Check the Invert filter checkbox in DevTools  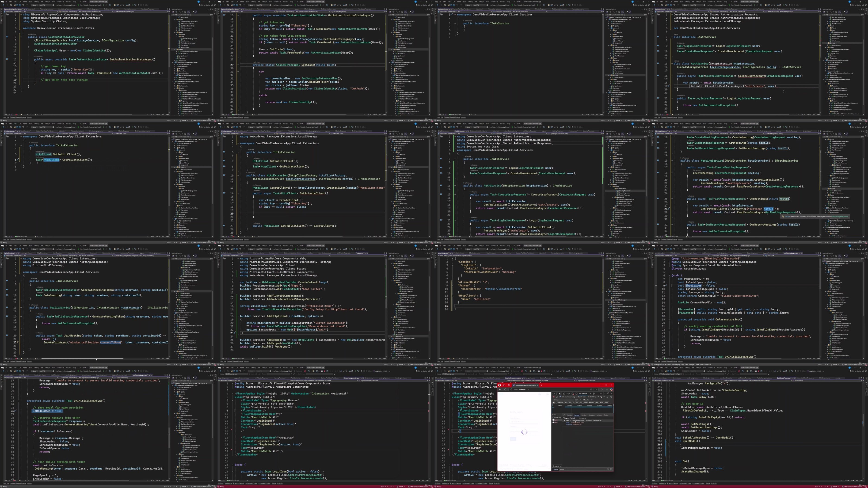[x=576, y=400]
